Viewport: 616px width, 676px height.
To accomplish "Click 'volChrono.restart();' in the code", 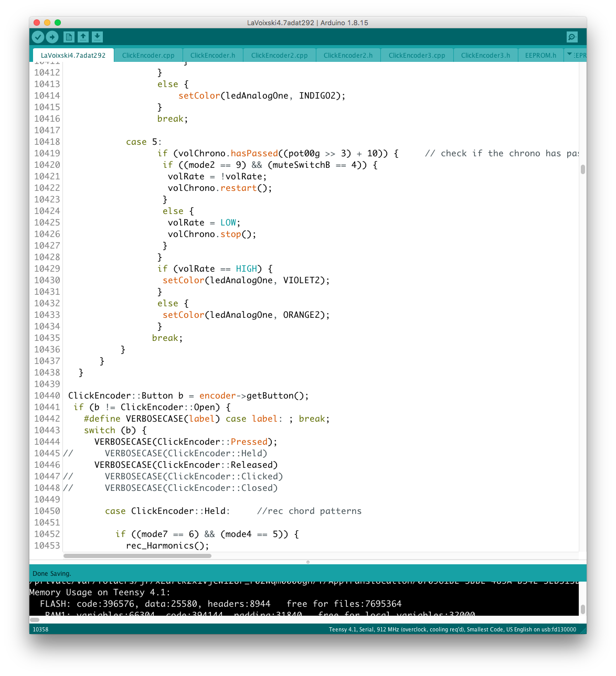I will click(x=220, y=188).
